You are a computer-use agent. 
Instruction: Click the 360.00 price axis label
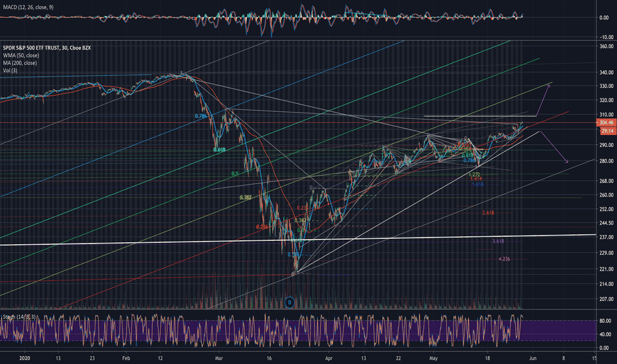point(606,46)
